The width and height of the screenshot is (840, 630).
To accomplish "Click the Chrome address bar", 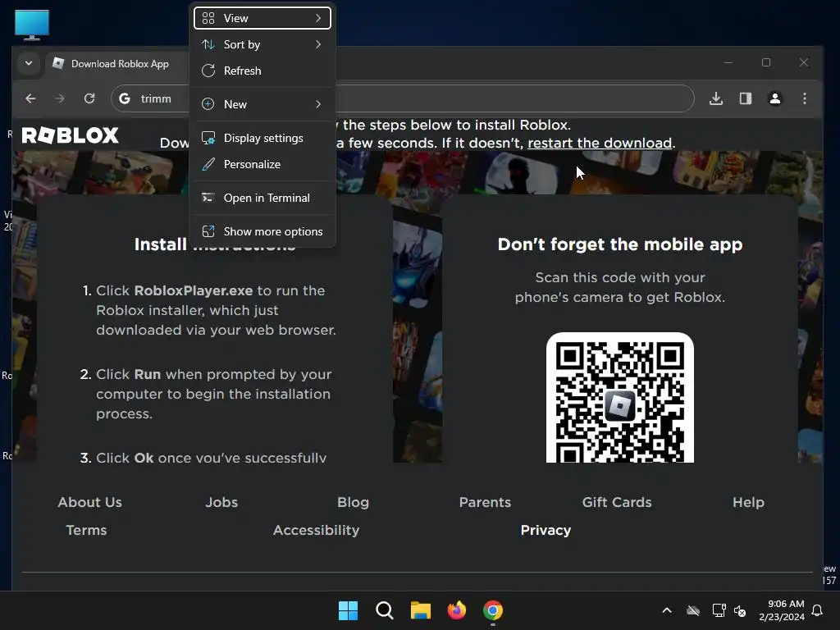I will [x=402, y=98].
